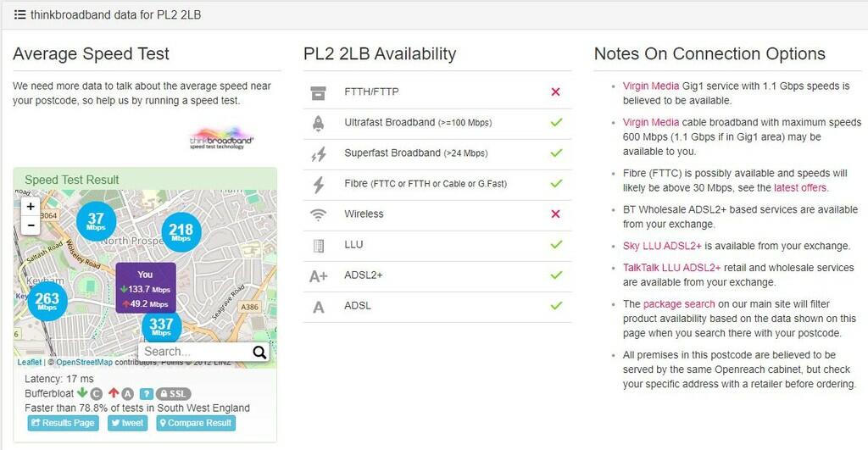Open the TalkTalk LLU ADSL2+ link
The width and height of the screenshot is (868, 450).
click(x=671, y=267)
